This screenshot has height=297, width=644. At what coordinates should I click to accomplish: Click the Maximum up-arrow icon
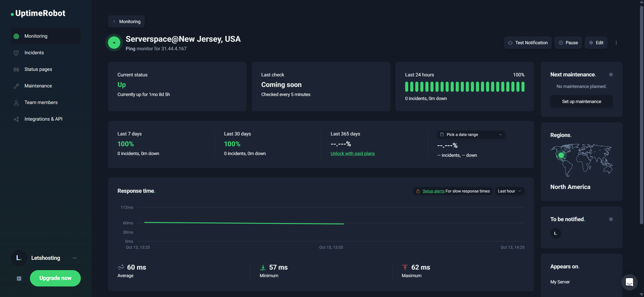[x=405, y=267]
